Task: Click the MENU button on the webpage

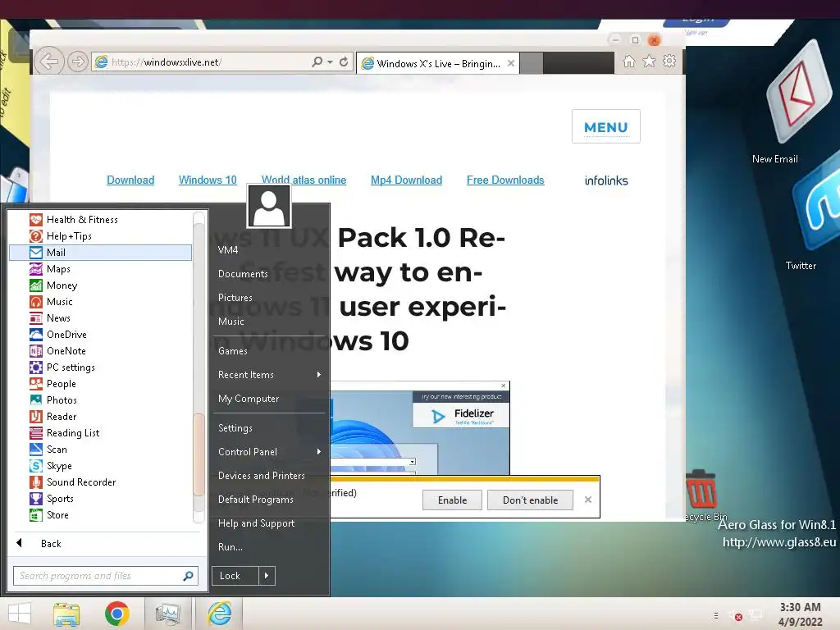Action: 606,126
